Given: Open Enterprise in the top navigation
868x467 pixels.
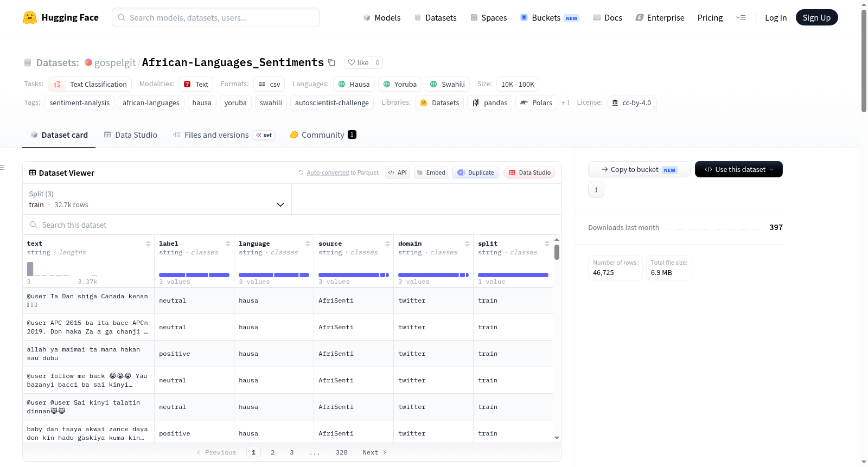Looking at the screenshot, I should click(660, 17).
